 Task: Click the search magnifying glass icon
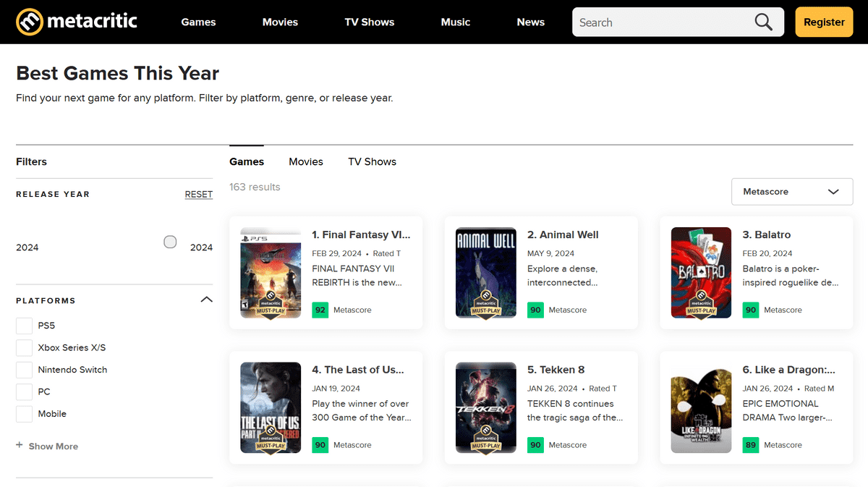coord(763,22)
